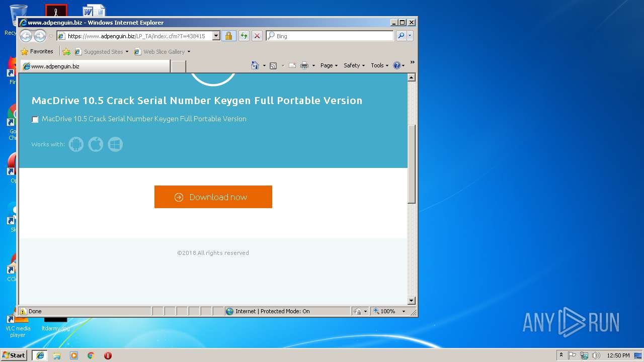Select the www.adpenguin.biz tab
The image size is (644, 362).
pos(95,66)
